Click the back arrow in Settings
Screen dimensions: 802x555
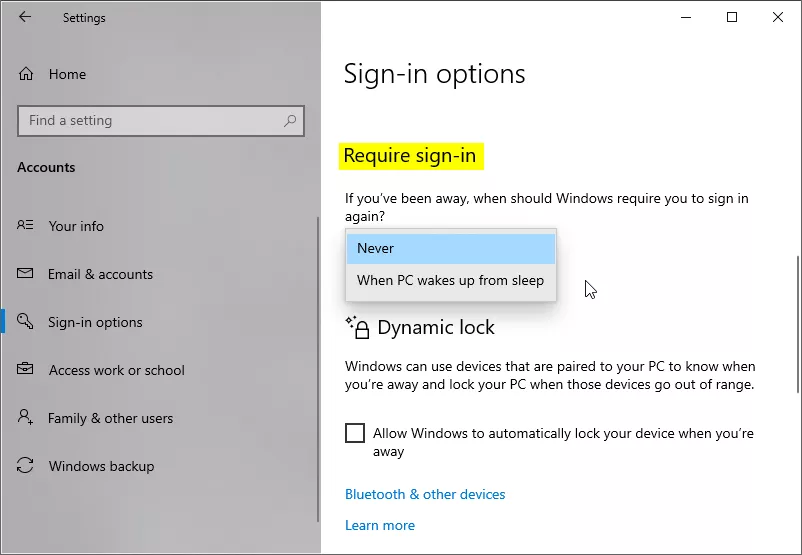[x=25, y=17]
